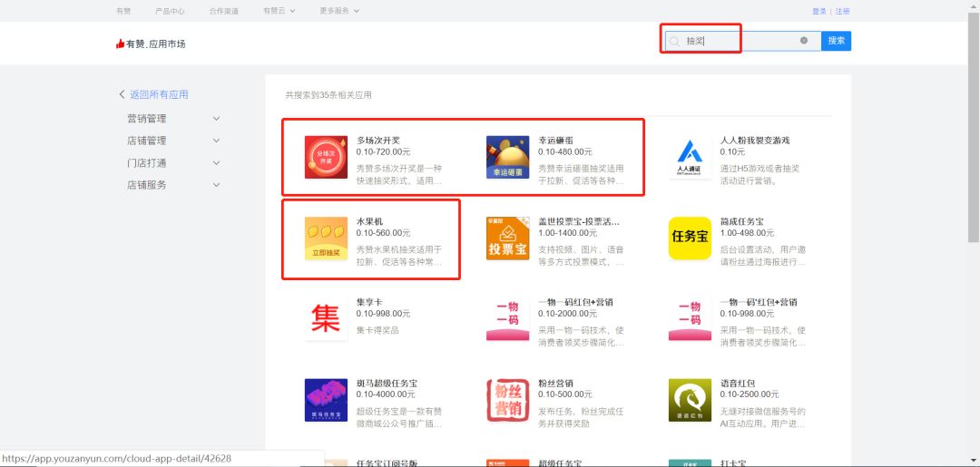Click the 0.10-720.00元 price
980x467 pixels.
point(384,151)
